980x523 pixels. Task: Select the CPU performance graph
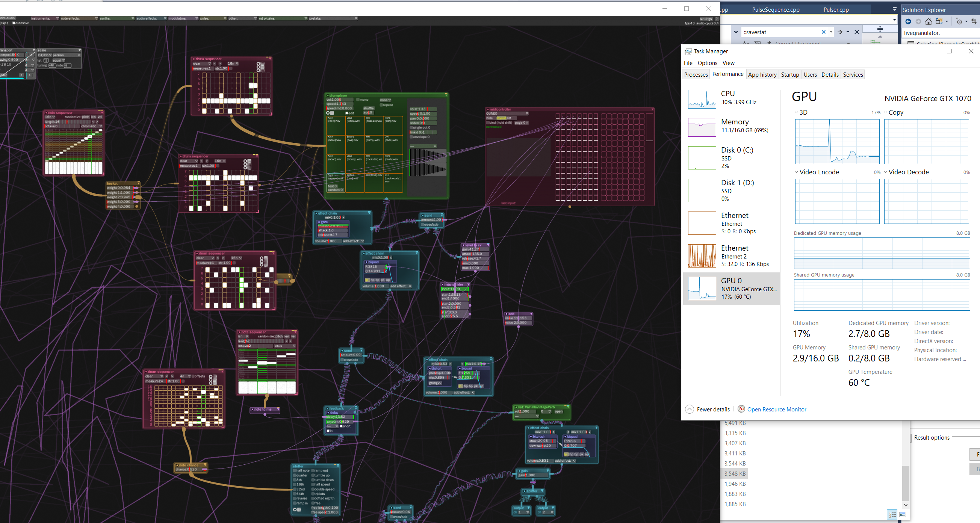(x=702, y=99)
